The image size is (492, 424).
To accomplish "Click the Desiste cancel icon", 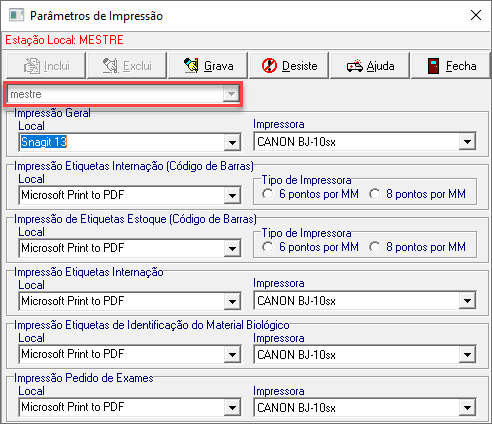I will point(269,66).
